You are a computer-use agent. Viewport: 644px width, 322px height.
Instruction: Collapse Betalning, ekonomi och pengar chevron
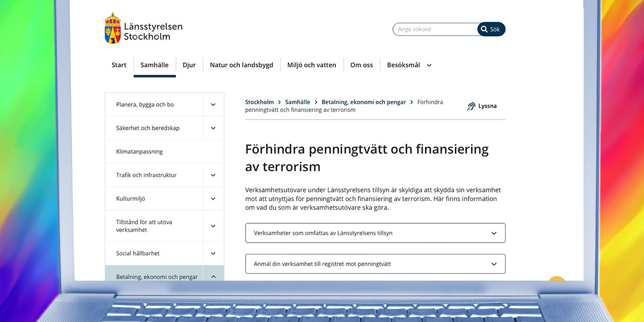[x=213, y=276]
